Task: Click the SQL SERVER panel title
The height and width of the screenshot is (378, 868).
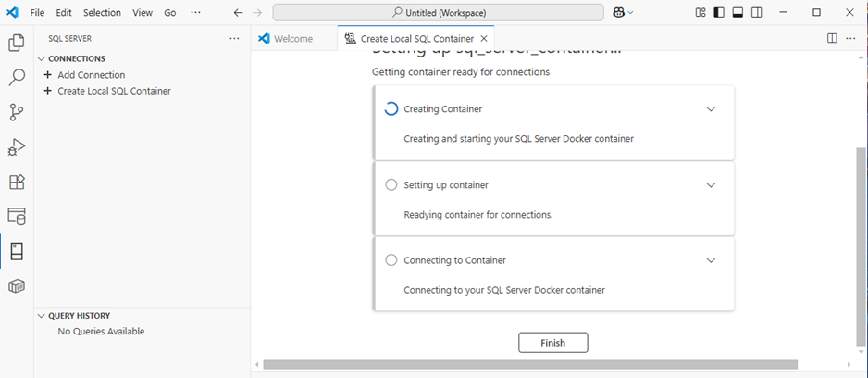Action: click(x=69, y=39)
